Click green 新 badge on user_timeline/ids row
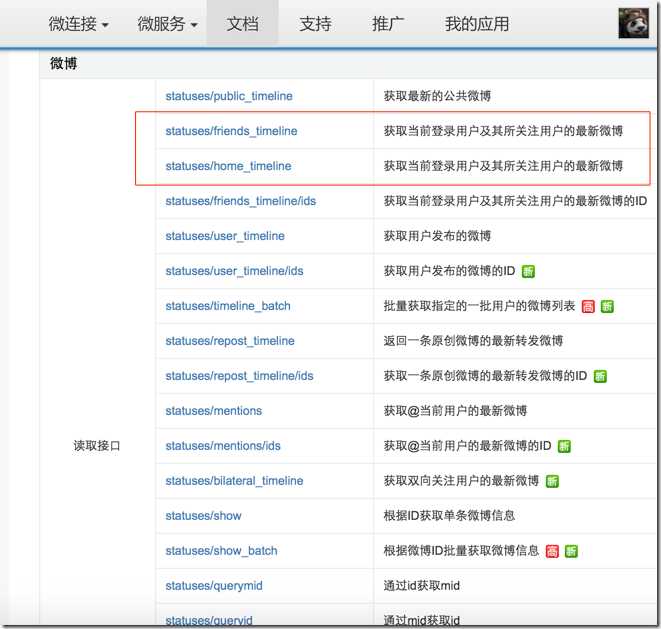This screenshot has height=629, width=661. (x=528, y=271)
